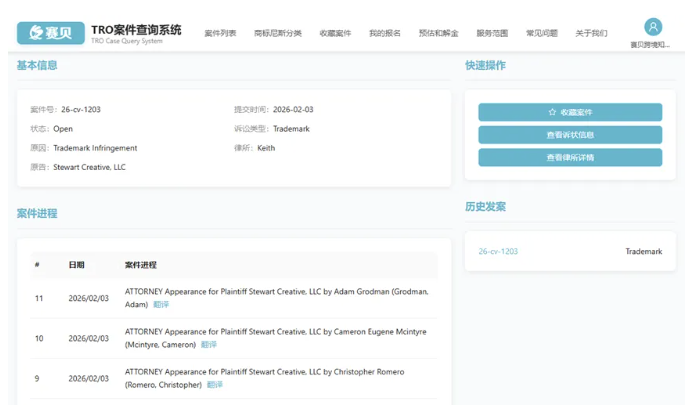Viewport: 691px width, 418px height.
Task: Click 关于我们 in the navigation
Action: (591, 34)
